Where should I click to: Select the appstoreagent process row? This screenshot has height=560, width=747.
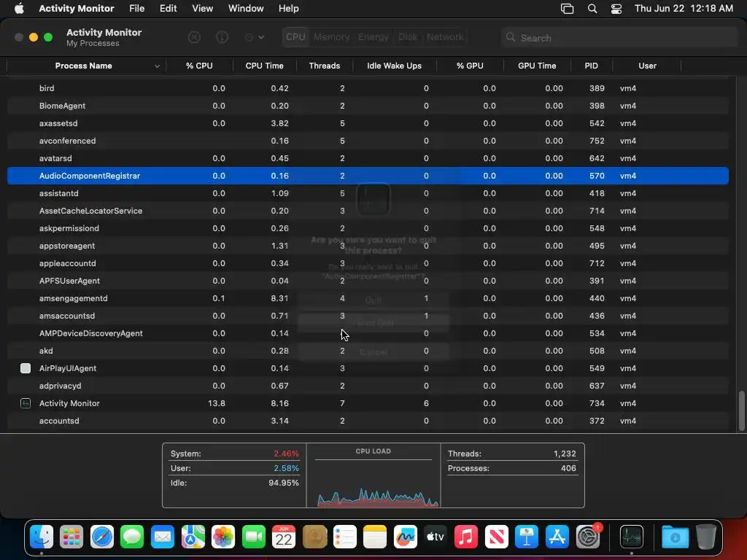tap(368, 246)
